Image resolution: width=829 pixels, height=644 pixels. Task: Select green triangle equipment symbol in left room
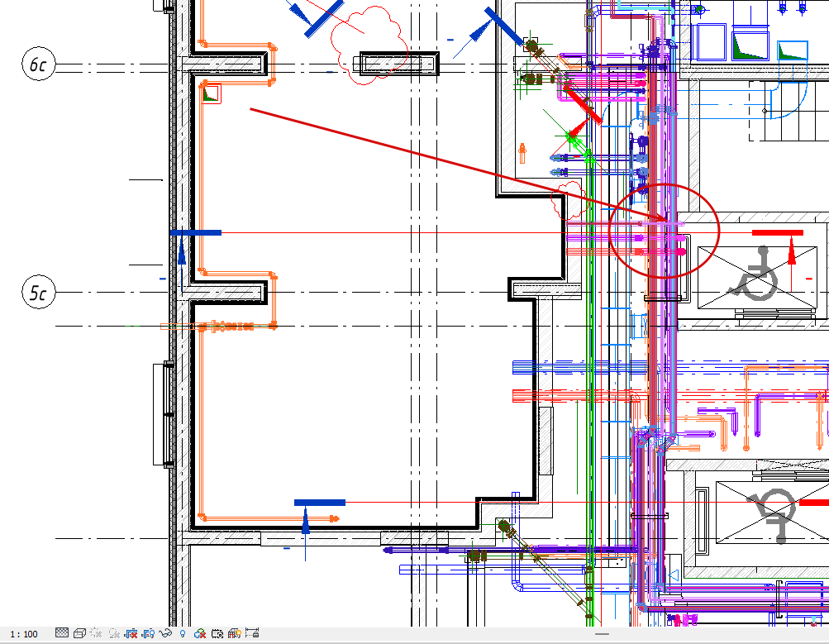tap(211, 93)
